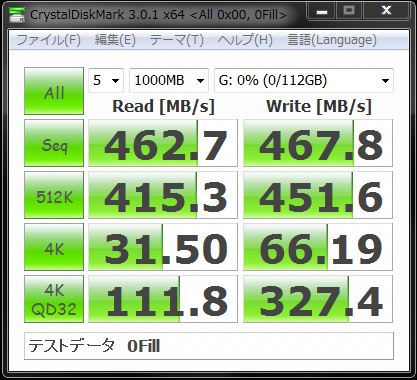Open the 編集(E) menu
Viewport: 417px width, 380px height.
tap(115, 40)
